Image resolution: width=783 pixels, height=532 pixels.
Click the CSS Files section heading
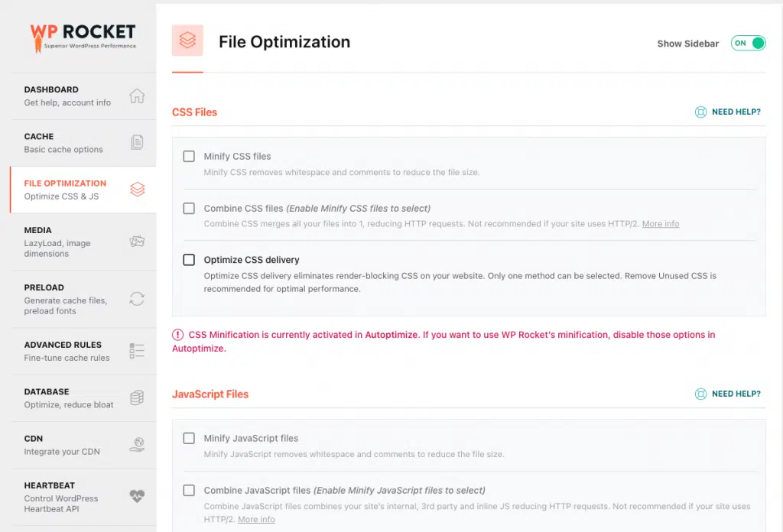(195, 112)
